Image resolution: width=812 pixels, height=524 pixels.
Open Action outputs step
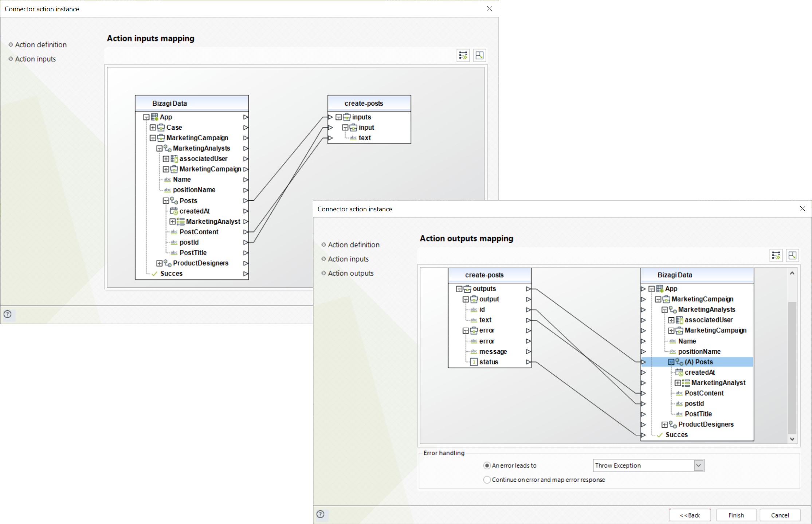tap(351, 273)
